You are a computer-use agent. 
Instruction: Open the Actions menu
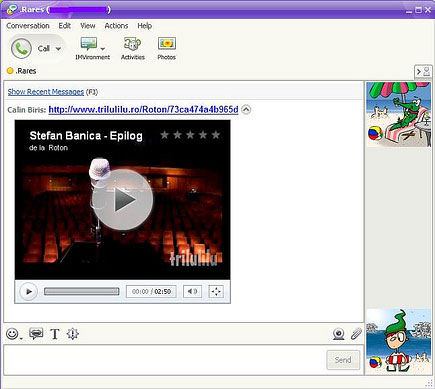(116, 26)
